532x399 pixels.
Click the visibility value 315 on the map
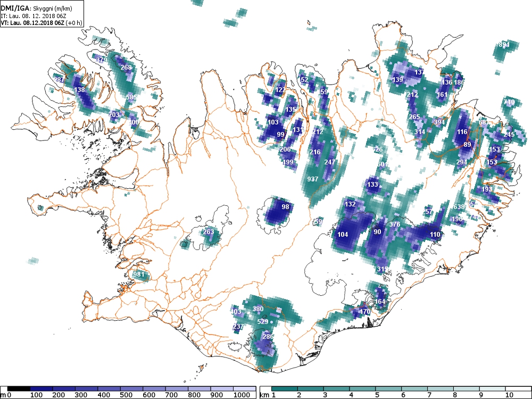point(383,269)
